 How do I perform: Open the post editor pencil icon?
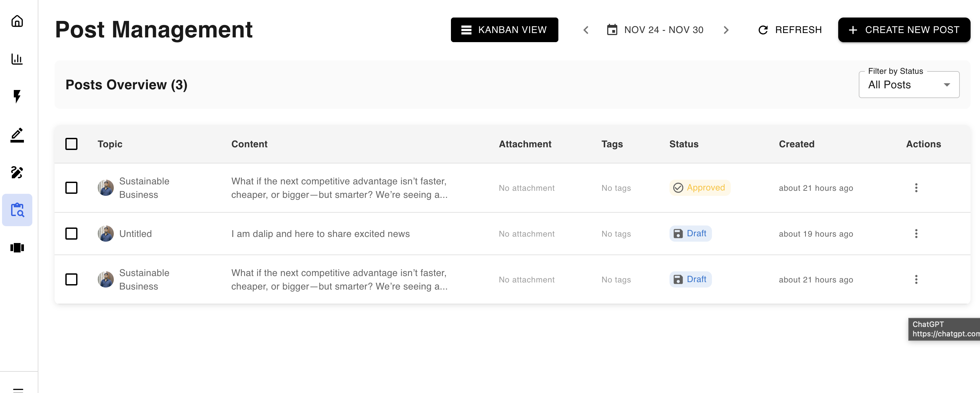coord(17,134)
